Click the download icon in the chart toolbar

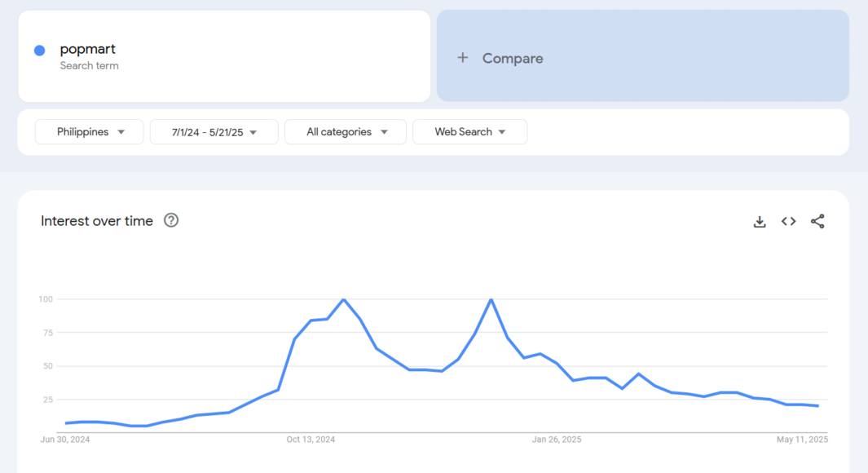759,221
